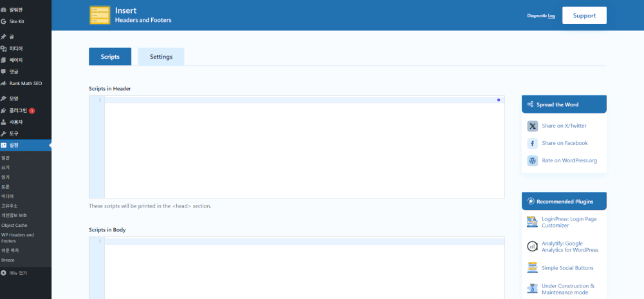Open Site Kit via its Google G icon

3,21
